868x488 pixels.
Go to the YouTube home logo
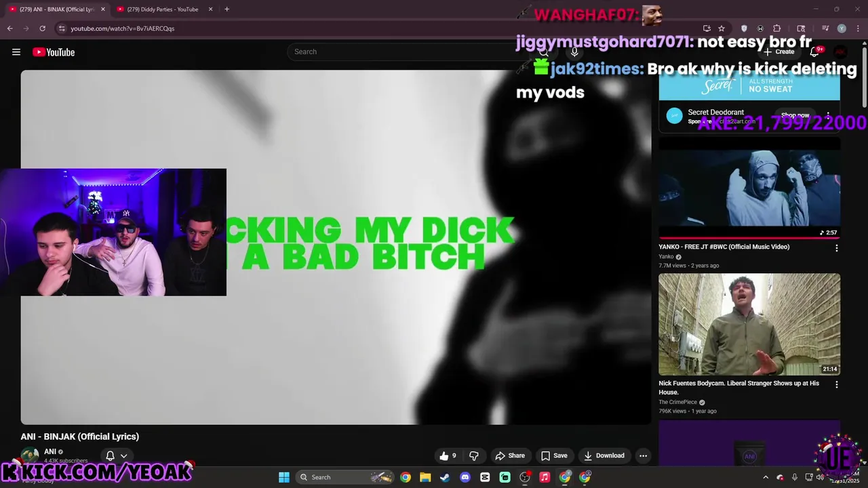point(54,52)
